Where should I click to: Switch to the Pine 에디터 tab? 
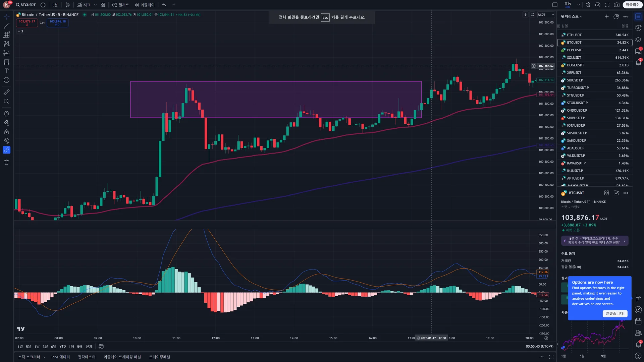point(60,357)
